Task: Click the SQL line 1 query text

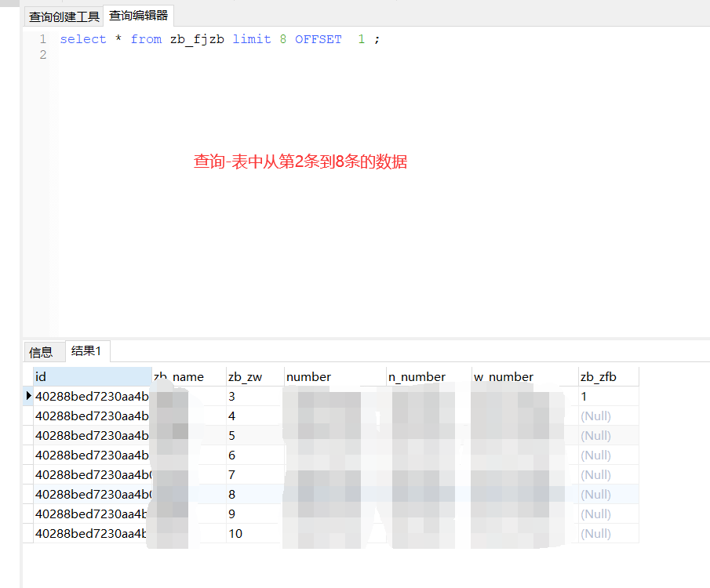Action: [220, 39]
